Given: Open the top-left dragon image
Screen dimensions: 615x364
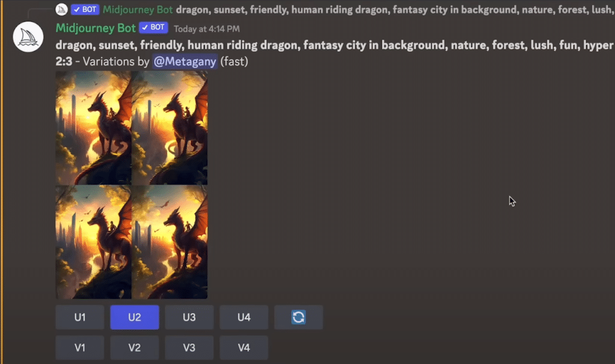Looking at the screenshot, I should coord(93,128).
